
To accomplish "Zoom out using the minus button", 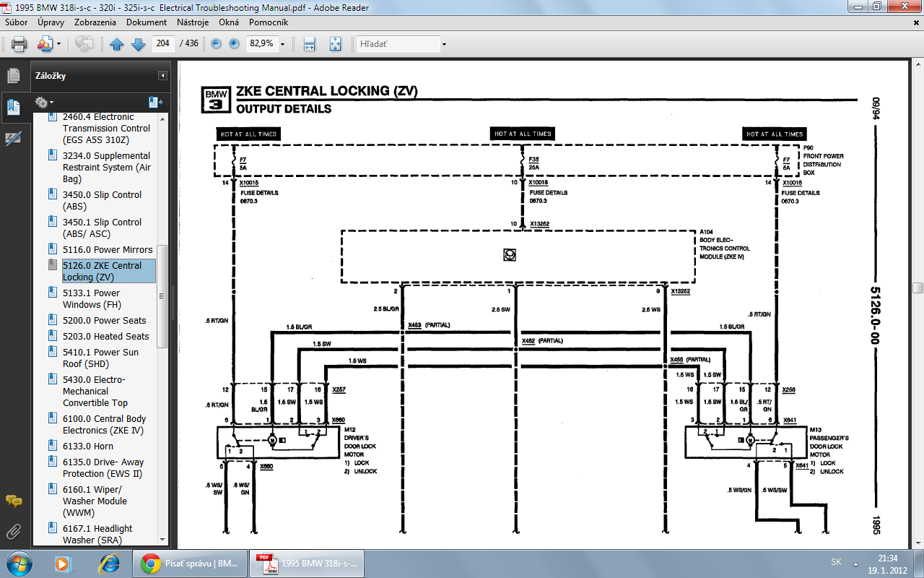I will (216, 44).
